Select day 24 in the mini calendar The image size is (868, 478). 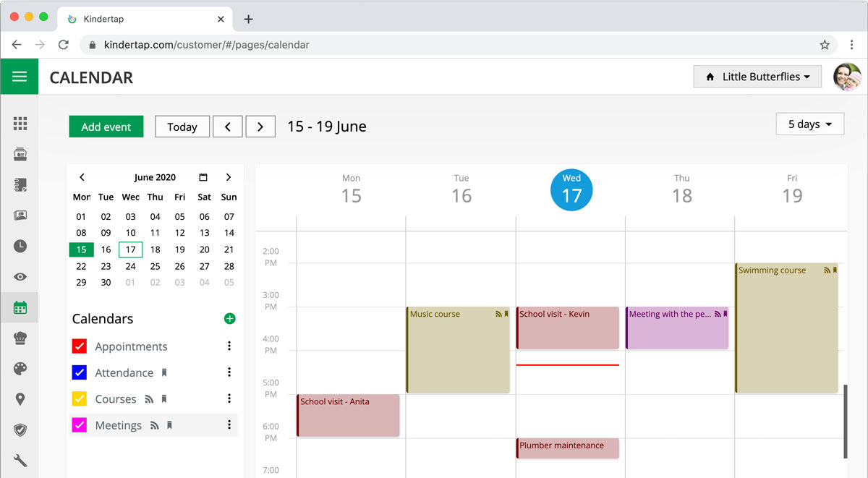coord(130,266)
